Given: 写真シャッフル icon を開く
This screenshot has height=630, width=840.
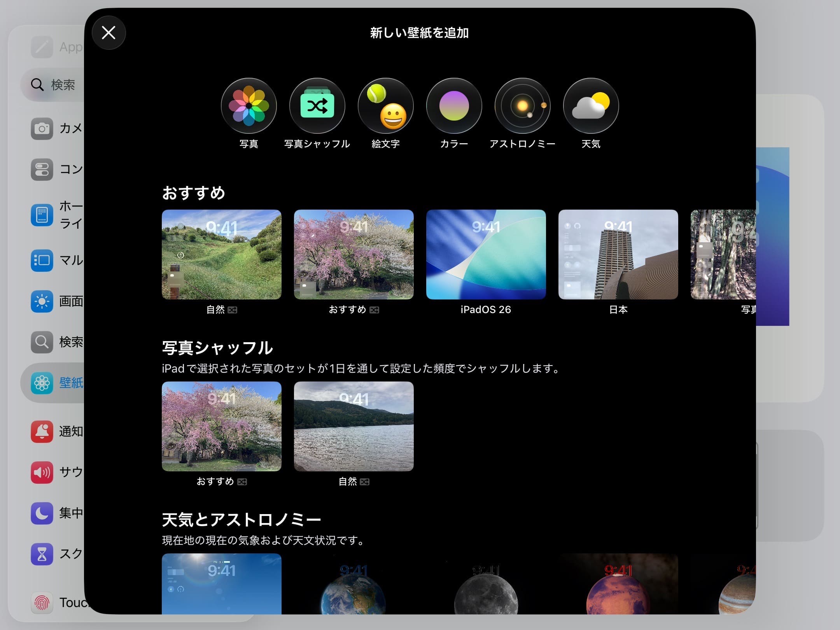Looking at the screenshot, I should (x=317, y=106).
